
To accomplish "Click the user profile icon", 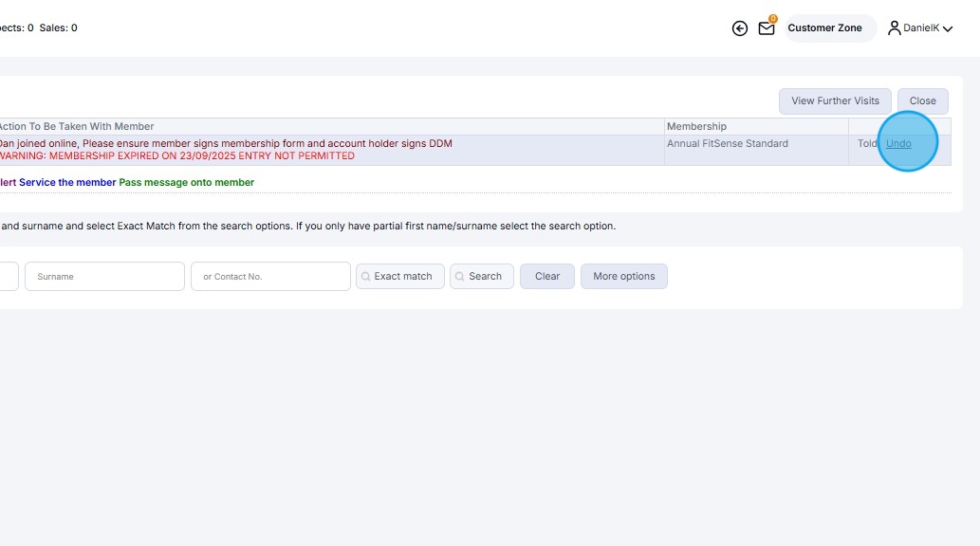I will 895,28.
